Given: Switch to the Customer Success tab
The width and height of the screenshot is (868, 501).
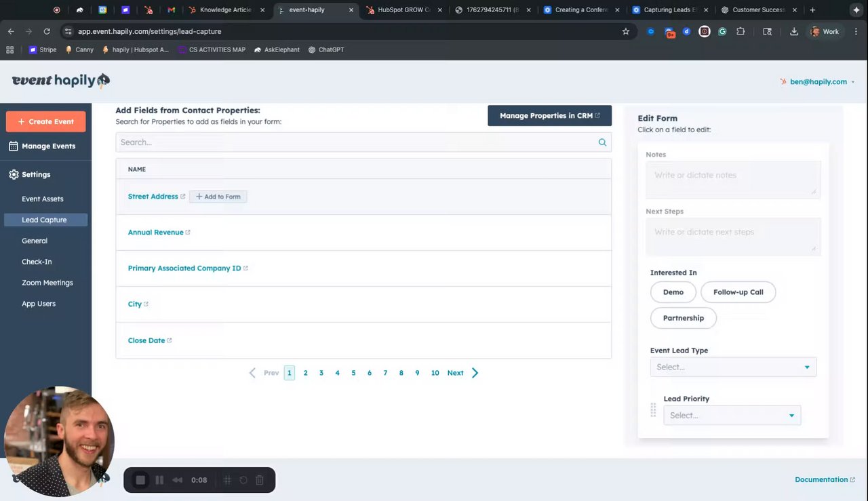Looking at the screenshot, I should click(758, 10).
